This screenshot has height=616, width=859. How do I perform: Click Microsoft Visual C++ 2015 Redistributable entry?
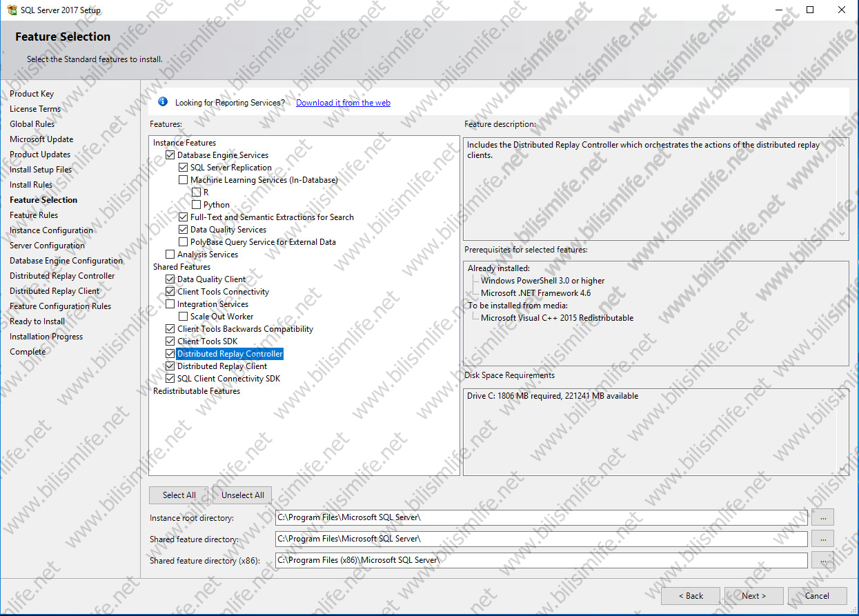click(557, 318)
